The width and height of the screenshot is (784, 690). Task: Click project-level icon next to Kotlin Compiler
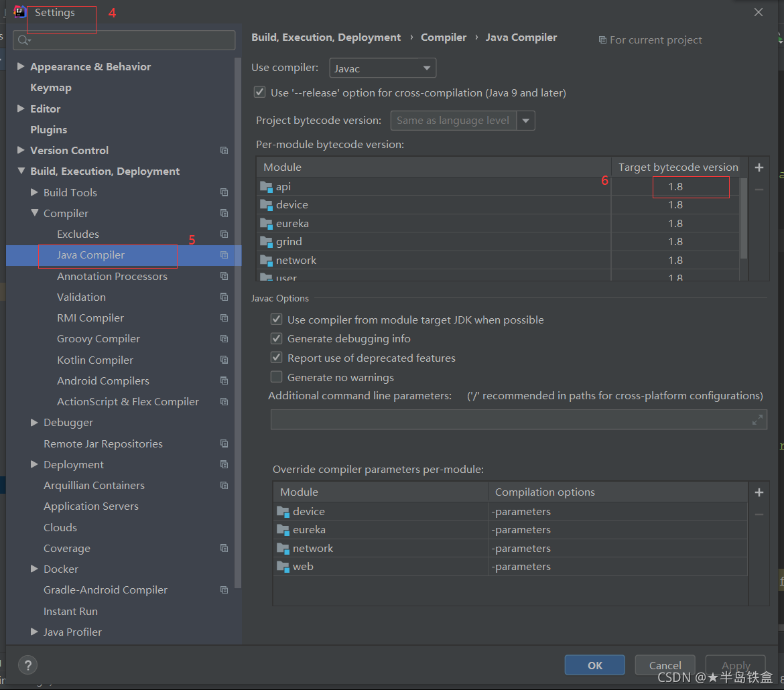[x=224, y=360]
